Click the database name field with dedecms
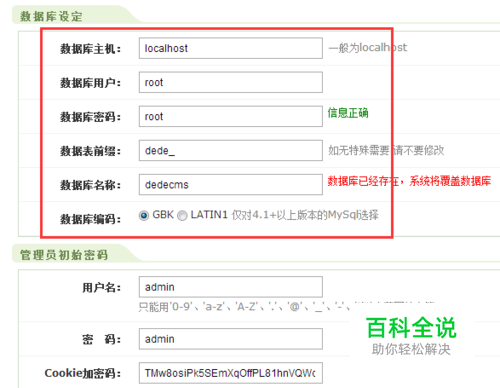Viewport: 500px width, 388px height. click(231, 184)
